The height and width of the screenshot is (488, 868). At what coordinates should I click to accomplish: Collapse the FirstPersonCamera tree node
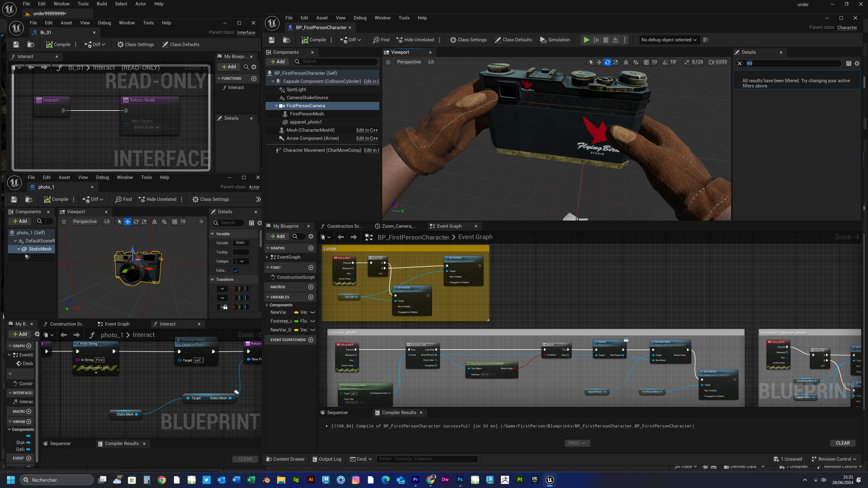tap(276, 106)
